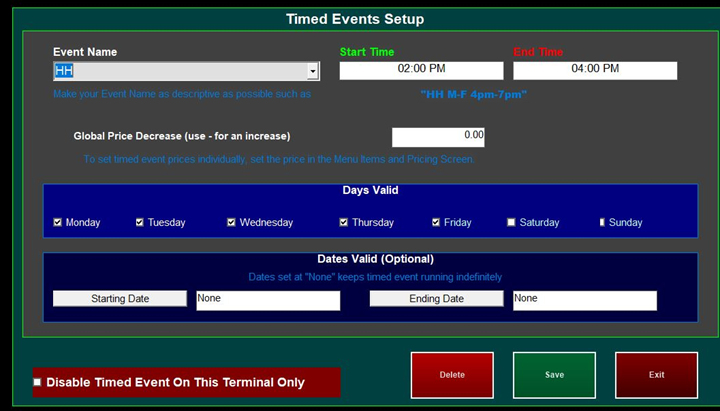Click the Global Price Decrease field
This screenshot has width=720, height=411.
(x=438, y=136)
